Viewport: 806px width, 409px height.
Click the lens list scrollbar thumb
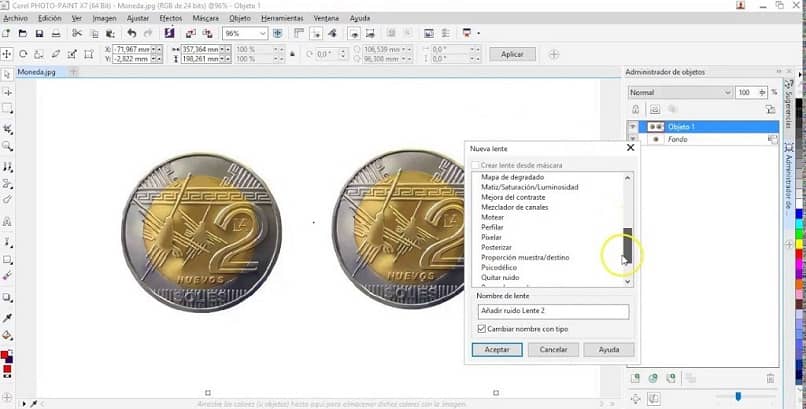627,245
